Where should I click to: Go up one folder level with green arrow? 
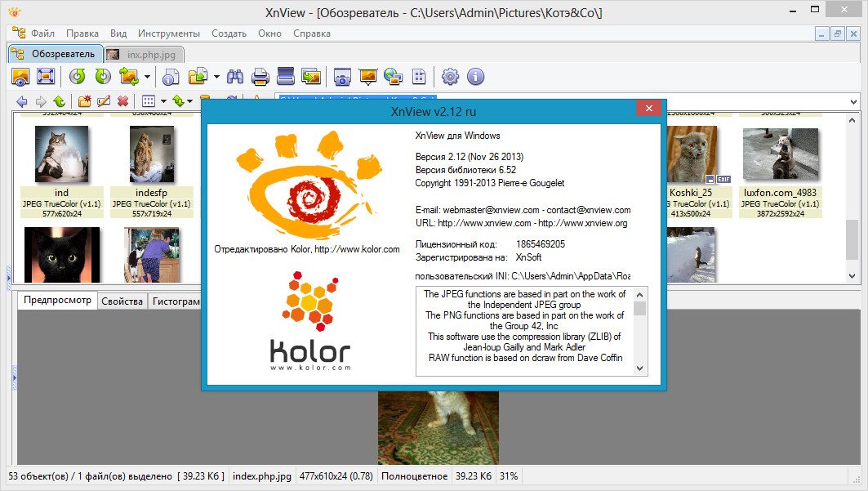(x=59, y=101)
